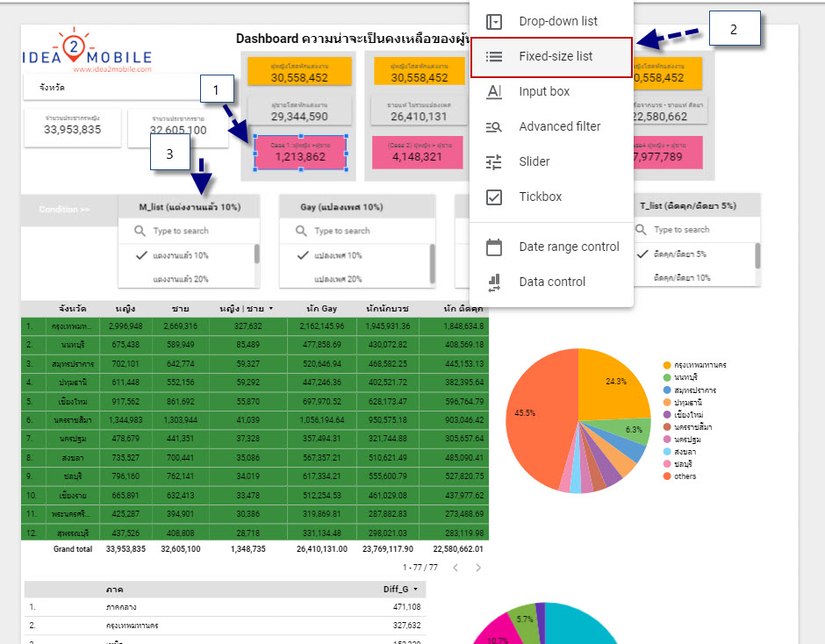Select the pink 1,213,862 scorecard
The image size is (825, 644).
[300, 153]
